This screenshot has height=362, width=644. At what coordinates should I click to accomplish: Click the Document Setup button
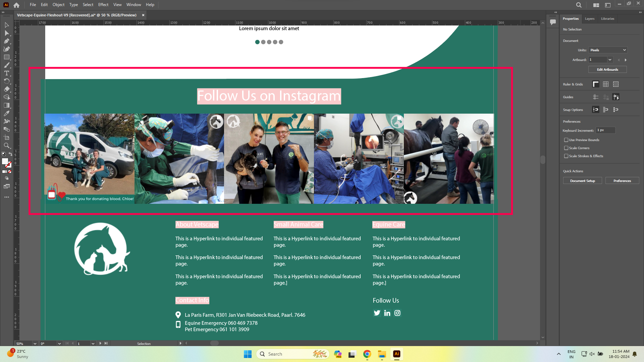coord(582,181)
